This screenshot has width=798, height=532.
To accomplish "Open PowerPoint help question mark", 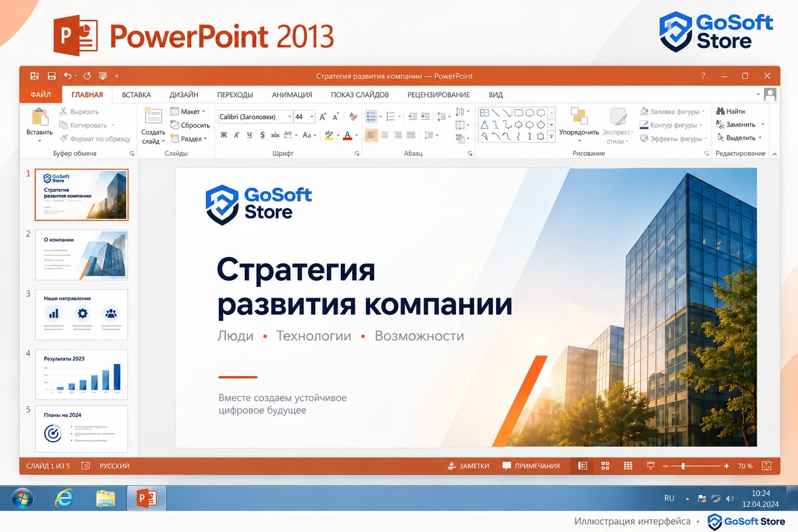I will [x=703, y=76].
